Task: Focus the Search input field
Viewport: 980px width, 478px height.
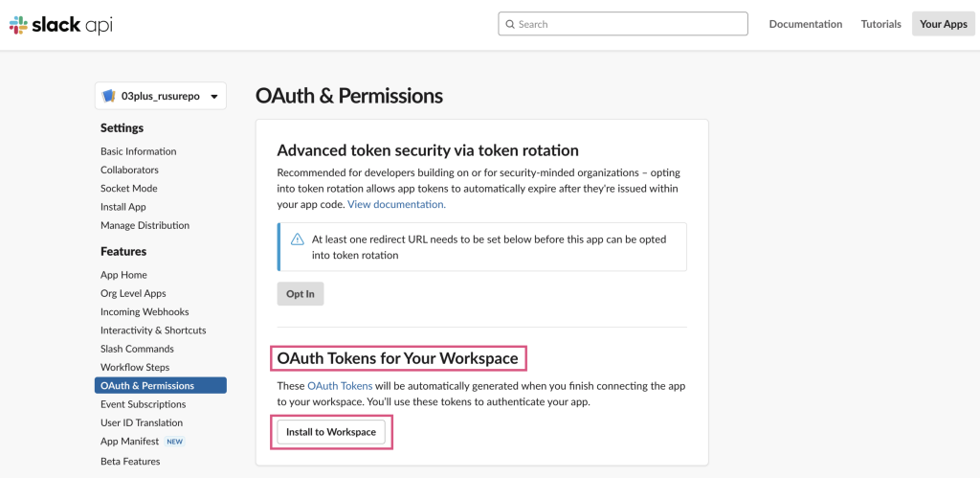Action: pos(627,24)
